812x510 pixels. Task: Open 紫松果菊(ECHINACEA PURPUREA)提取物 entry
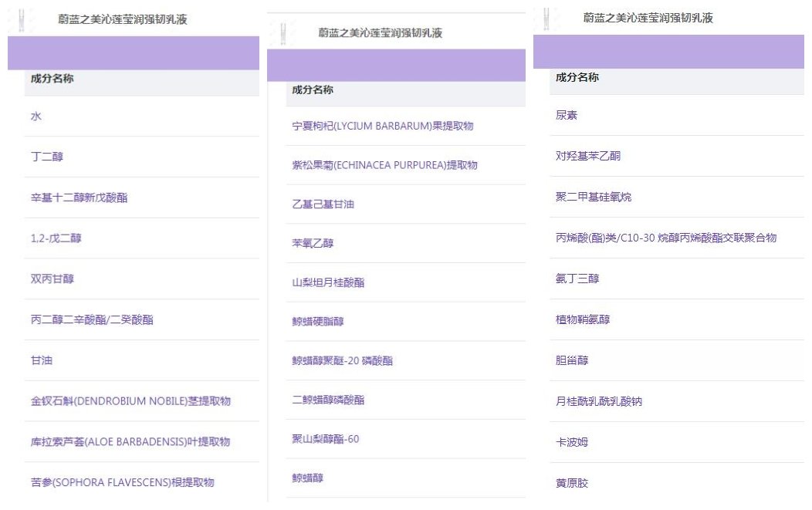coord(384,165)
